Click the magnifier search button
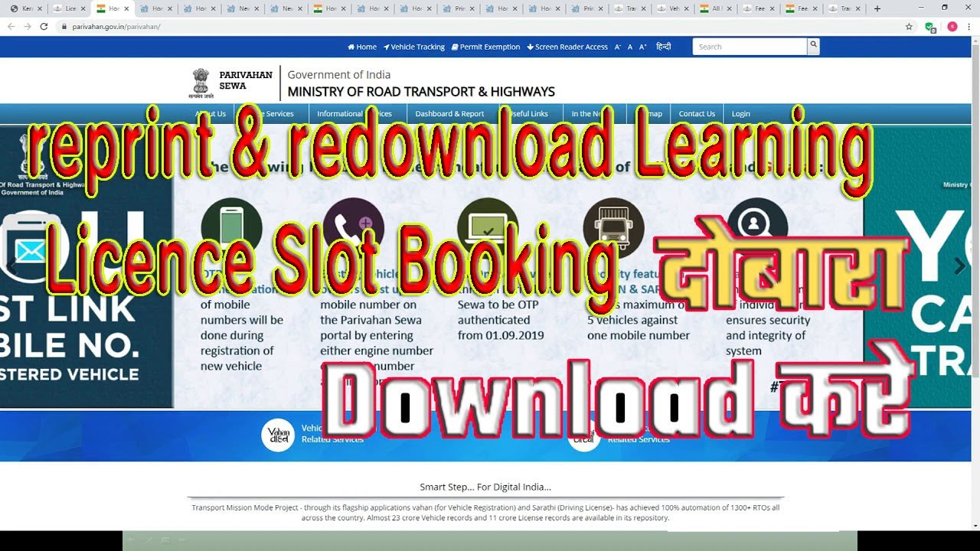This screenshot has height=551, width=980. (x=813, y=47)
